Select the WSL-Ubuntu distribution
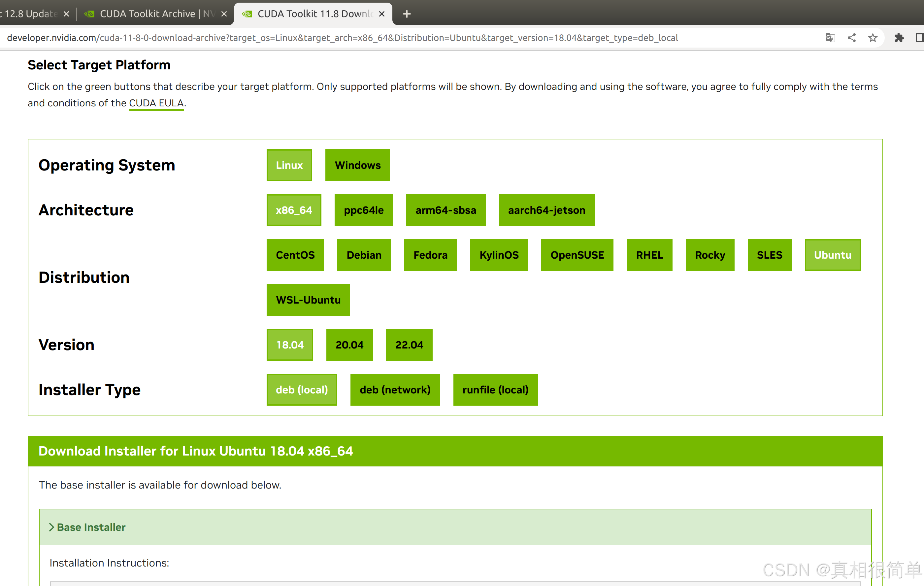Image resolution: width=924 pixels, height=586 pixels. point(308,300)
